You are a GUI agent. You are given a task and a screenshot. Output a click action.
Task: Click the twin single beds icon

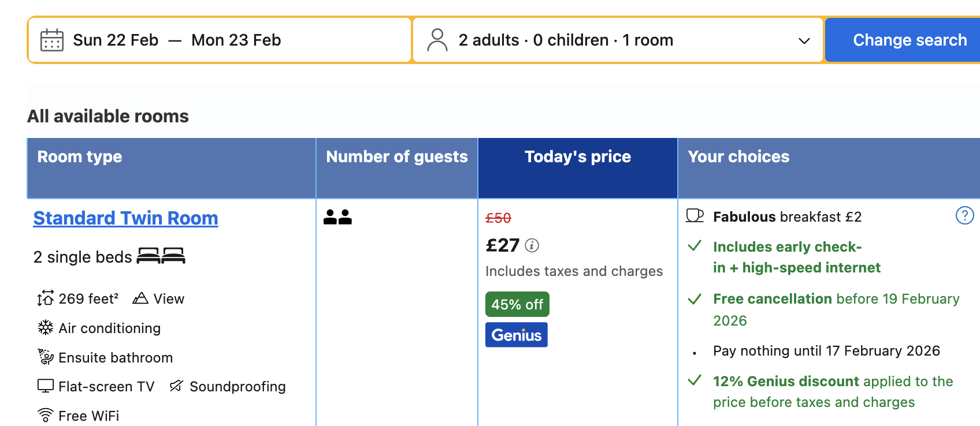pos(161,256)
